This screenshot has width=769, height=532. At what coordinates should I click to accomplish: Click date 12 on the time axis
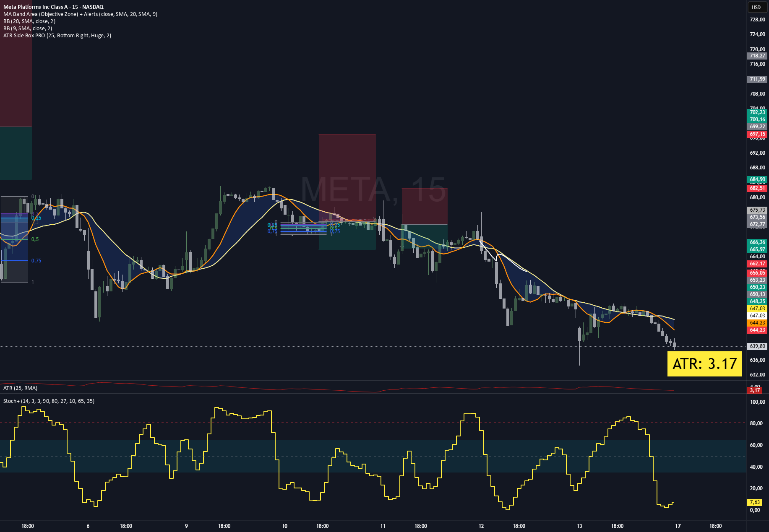pyautogui.click(x=481, y=526)
